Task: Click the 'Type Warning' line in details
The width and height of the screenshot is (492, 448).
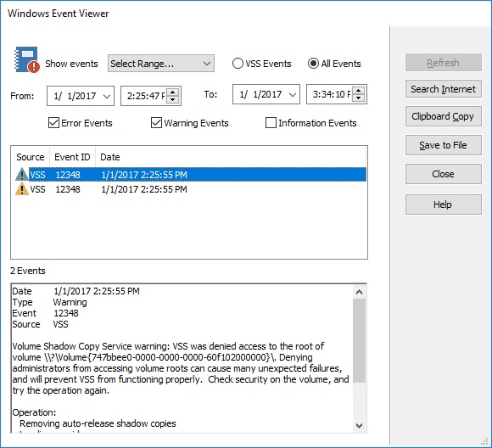Action: (49, 302)
